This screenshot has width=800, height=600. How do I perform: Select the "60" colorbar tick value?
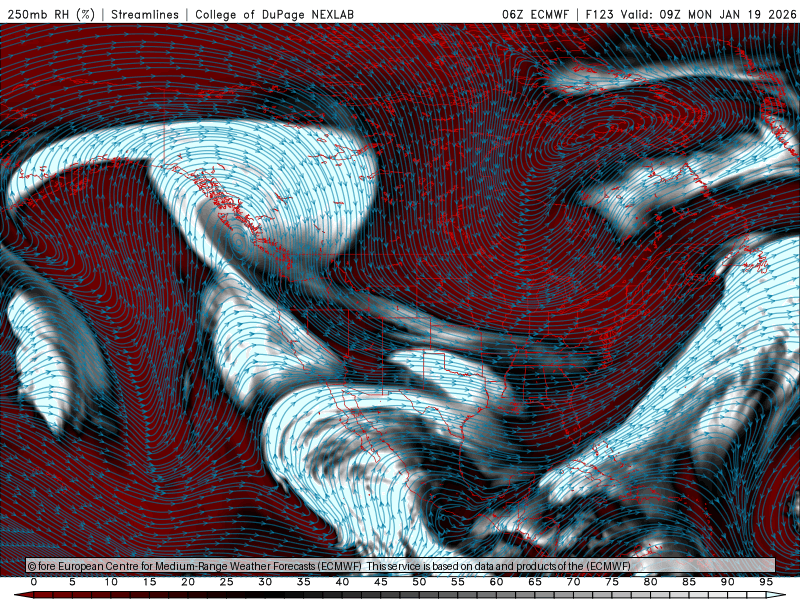pyautogui.click(x=496, y=582)
